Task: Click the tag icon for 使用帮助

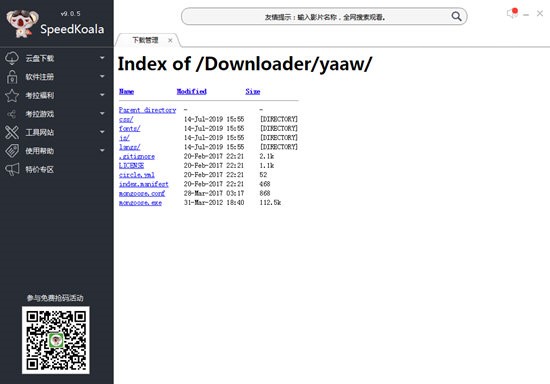Action: click(x=12, y=151)
